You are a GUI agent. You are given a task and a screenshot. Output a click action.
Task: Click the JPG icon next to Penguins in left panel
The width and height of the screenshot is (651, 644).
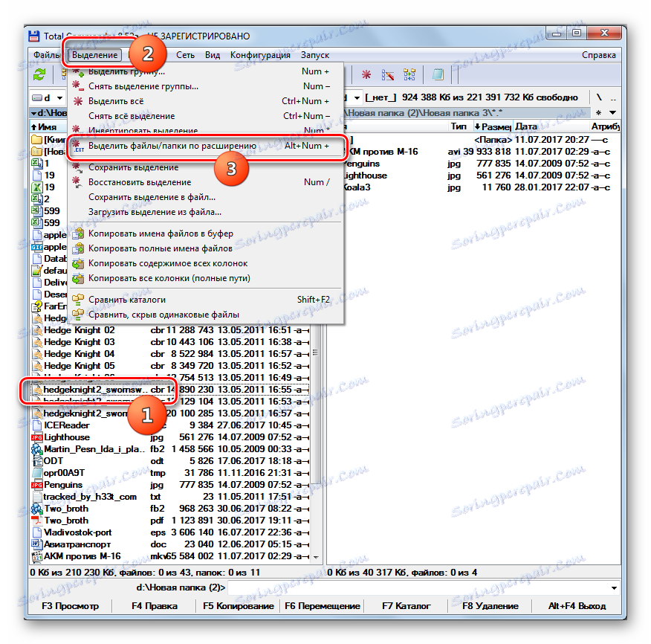(37, 485)
